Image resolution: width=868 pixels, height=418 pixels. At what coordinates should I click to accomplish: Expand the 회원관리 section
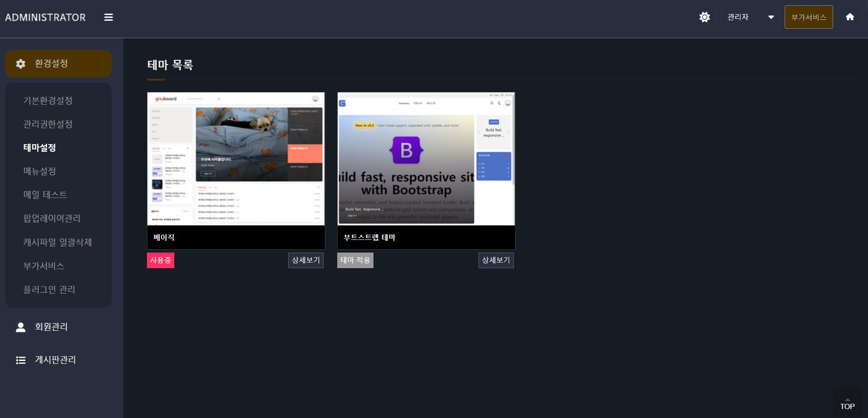pyautogui.click(x=51, y=327)
